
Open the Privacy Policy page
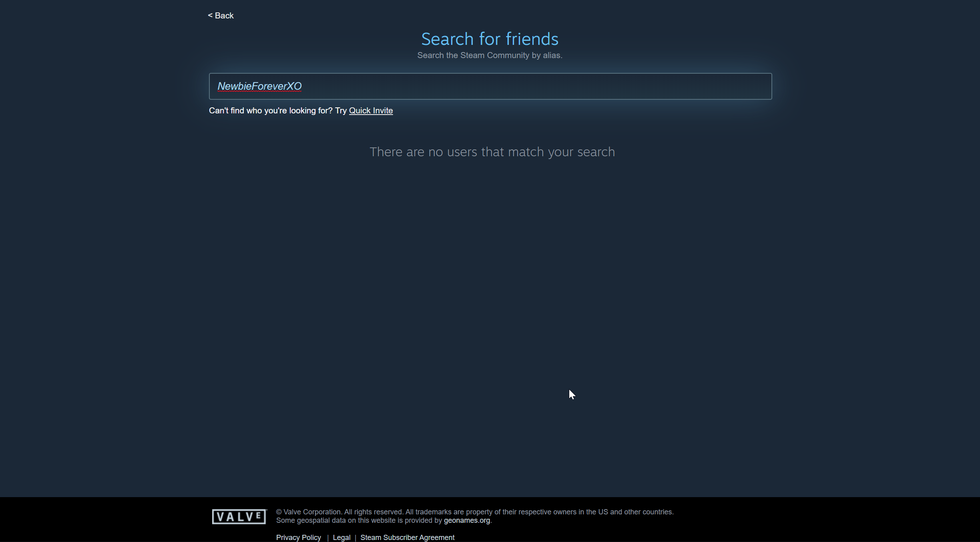tap(298, 537)
